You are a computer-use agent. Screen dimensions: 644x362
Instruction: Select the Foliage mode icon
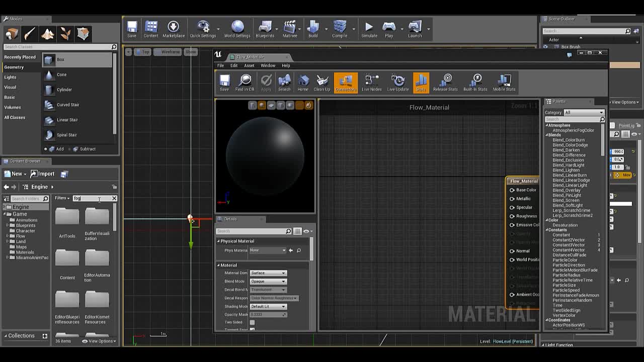click(65, 34)
